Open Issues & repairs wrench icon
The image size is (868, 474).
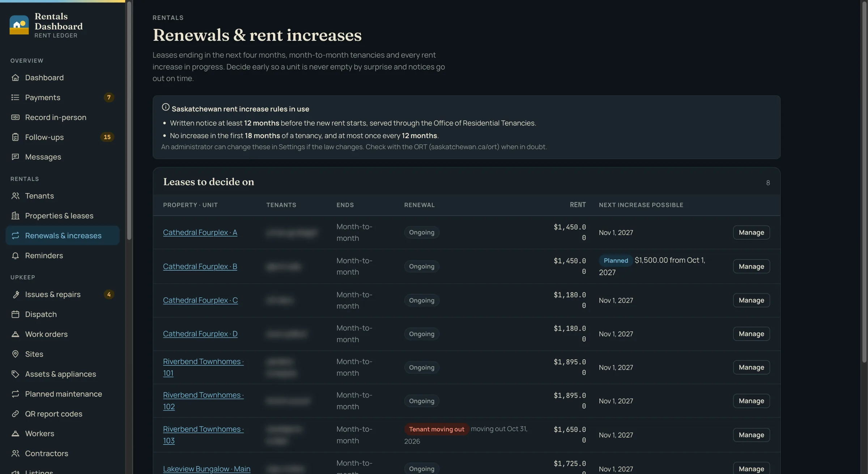pos(15,294)
